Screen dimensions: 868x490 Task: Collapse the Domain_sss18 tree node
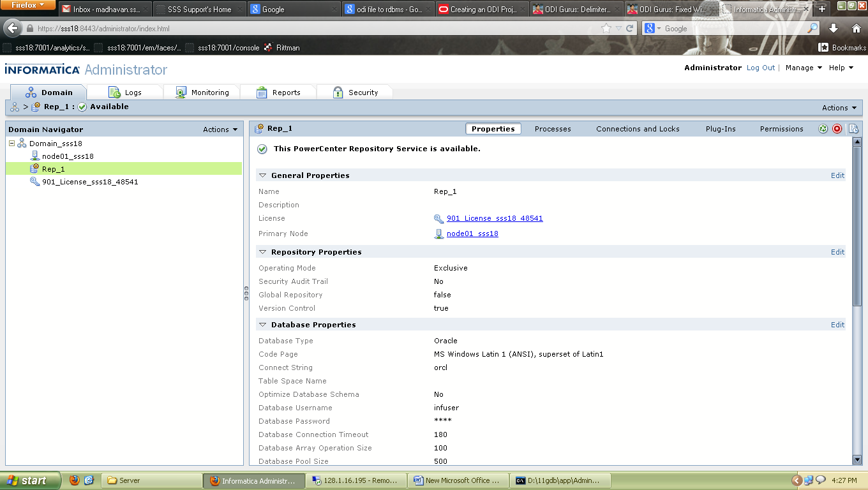coord(11,144)
